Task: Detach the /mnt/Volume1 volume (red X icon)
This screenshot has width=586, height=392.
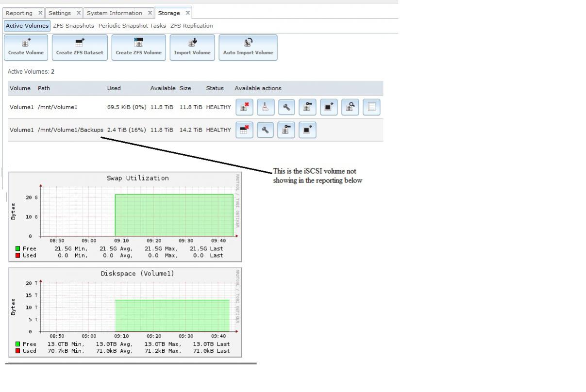Action: pyautogui.click(x=244, y=107)
